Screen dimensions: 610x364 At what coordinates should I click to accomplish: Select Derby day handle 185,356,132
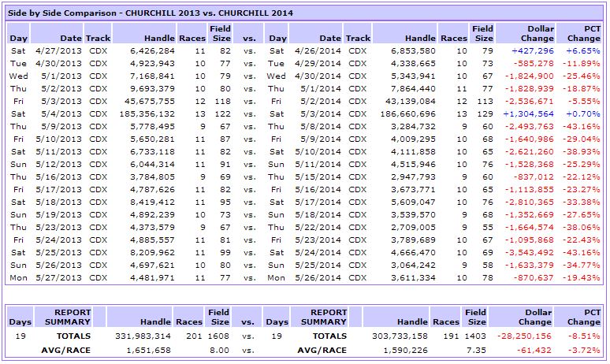147,114
